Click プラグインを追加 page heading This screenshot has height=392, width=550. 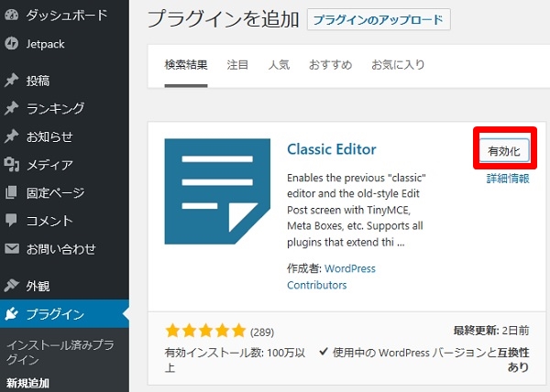(x=224, y=19)
